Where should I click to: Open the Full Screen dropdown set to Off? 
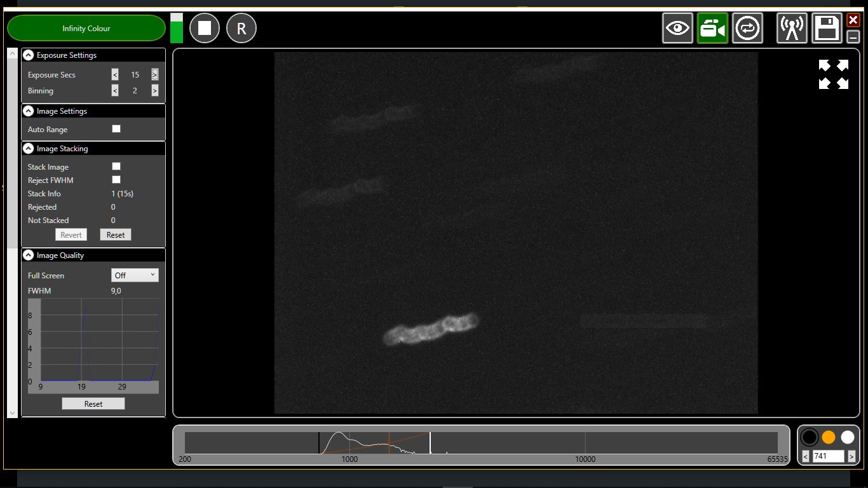tap(135, 275)
